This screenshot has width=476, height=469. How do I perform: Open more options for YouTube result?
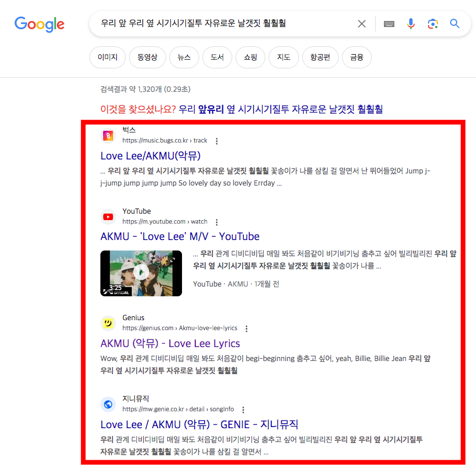pyautogui.click(x=217, y=222)
